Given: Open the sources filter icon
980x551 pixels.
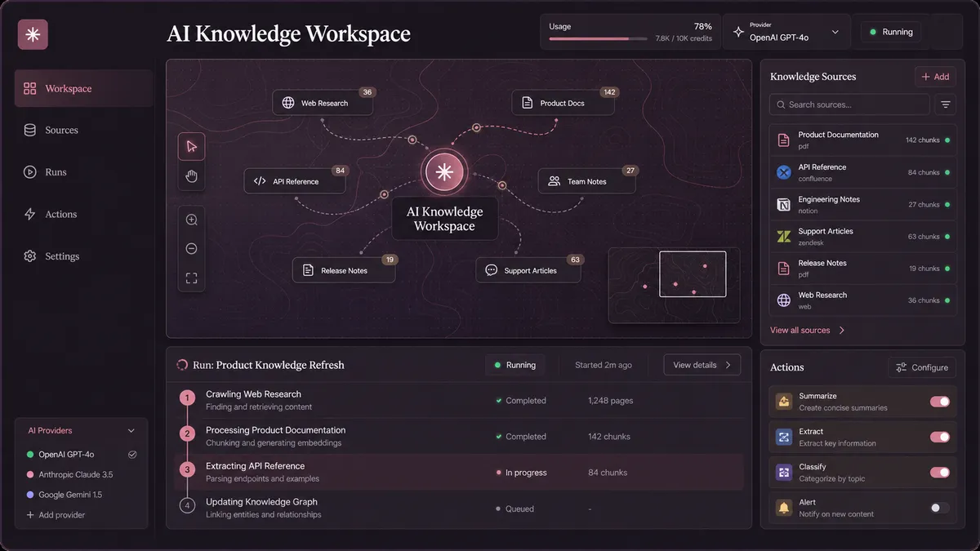Looking at the screenshot, I should [946, 104].
